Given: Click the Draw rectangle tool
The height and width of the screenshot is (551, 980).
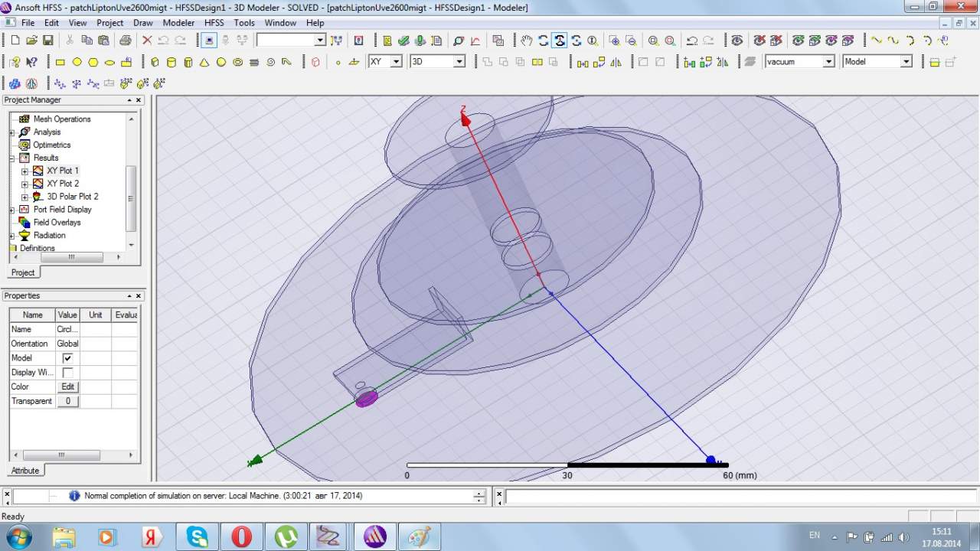Looking at the screenshot, I should 60,62.
